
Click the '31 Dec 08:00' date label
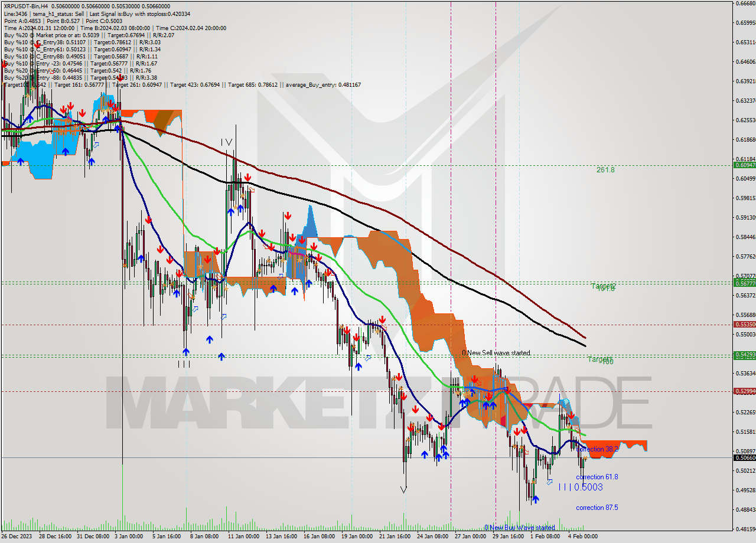click(x=94, y=537)
